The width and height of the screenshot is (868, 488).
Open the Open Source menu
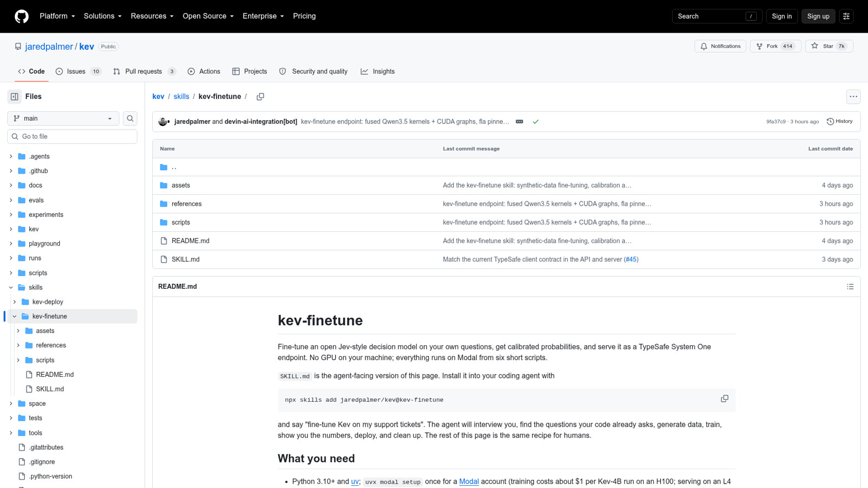click(208, 16)
